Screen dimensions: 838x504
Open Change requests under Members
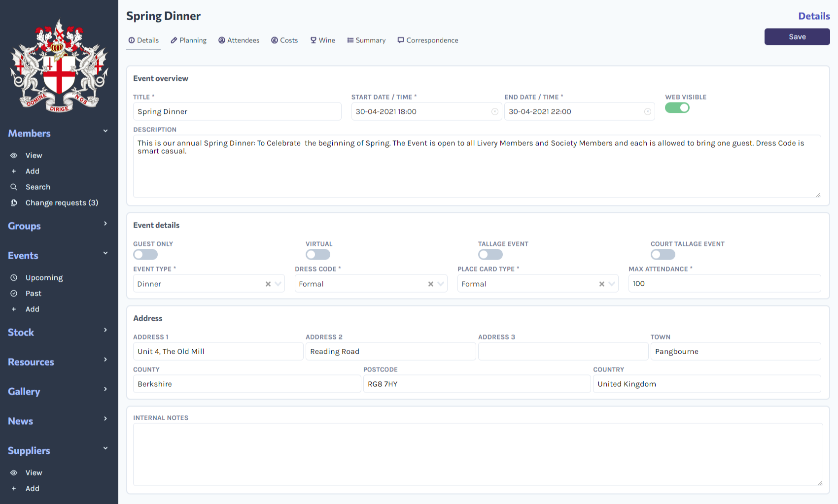tap(62, 202)
